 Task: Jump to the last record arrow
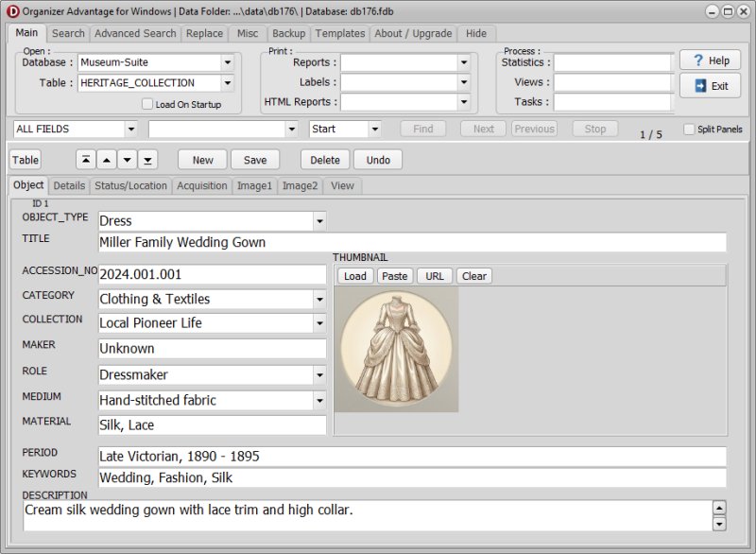click(x=148, y=160)
